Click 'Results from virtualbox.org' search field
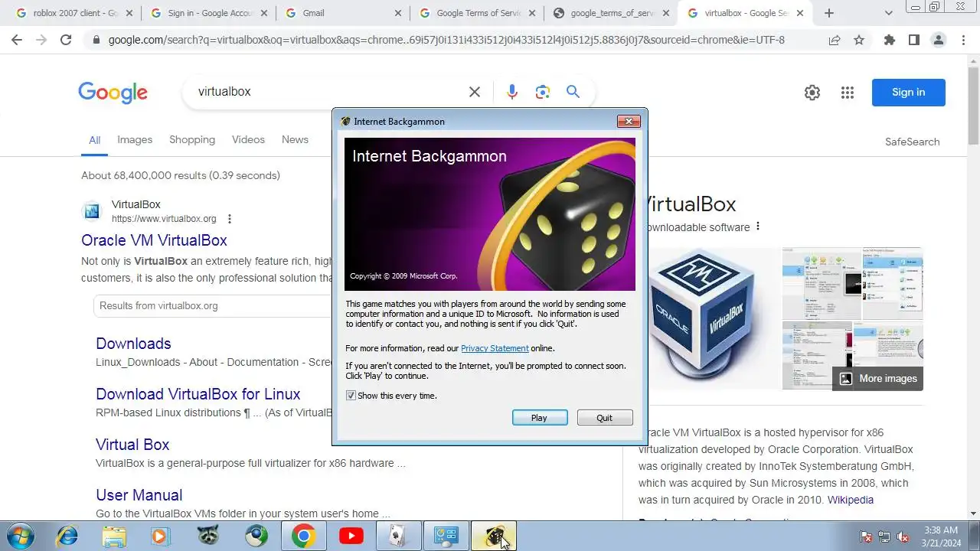This screenshot has height=551, width=980. tap(214, 306)
